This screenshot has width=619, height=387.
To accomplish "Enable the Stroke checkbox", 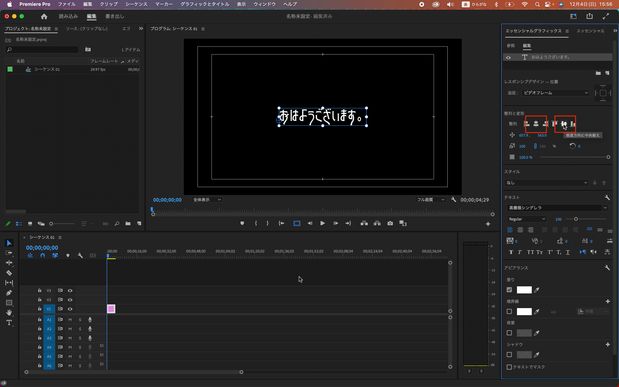I will click(509, 312).
